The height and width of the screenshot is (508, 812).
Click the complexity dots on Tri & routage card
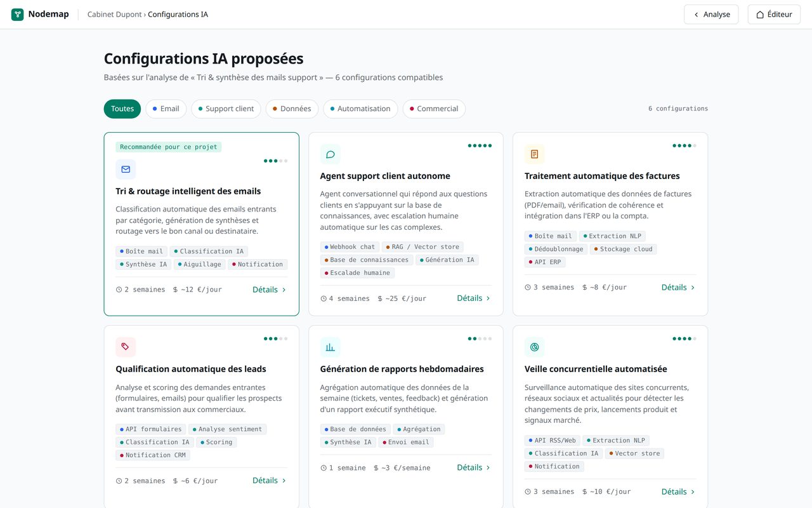(275, 161)
